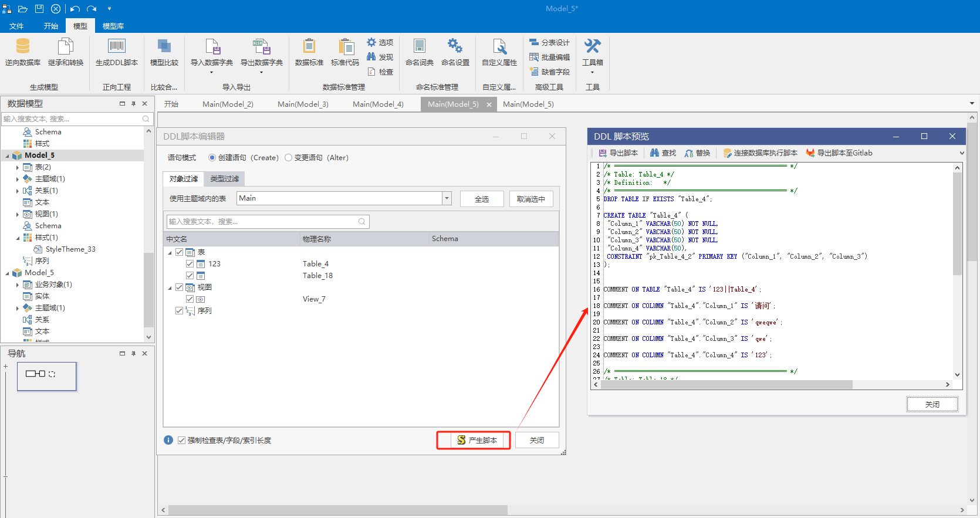Switch to the 开始 ribbon tab
Screen dimensions: 980x518
pos(51,26)
